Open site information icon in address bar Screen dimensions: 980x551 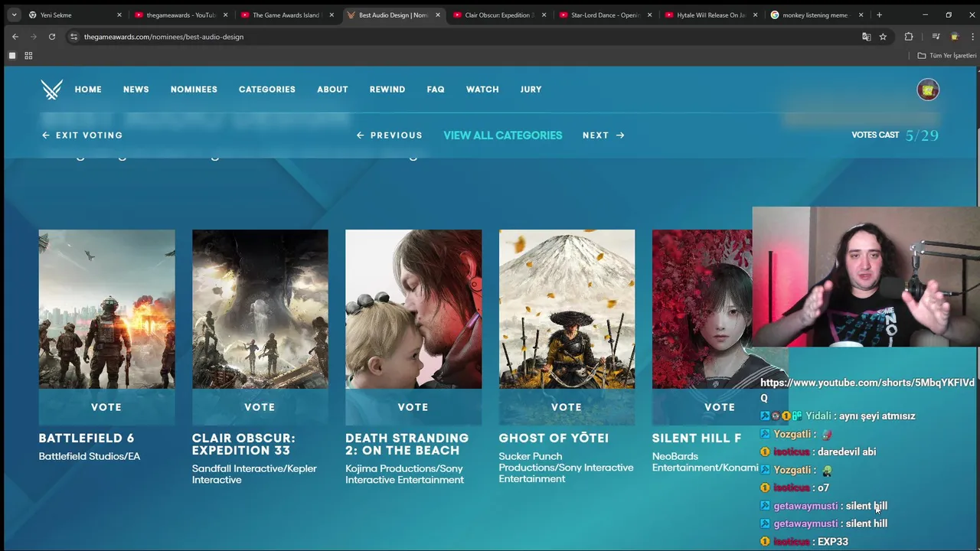tap(73, 37)
